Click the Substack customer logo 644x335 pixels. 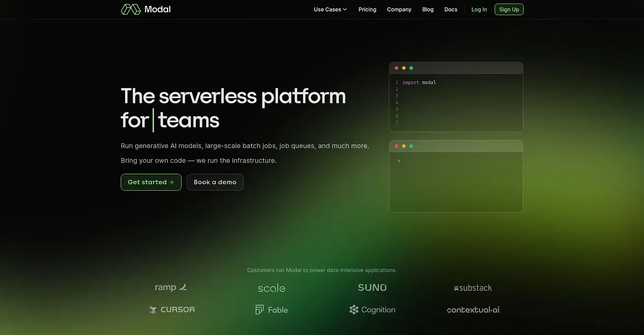click(x=473, y=288)
